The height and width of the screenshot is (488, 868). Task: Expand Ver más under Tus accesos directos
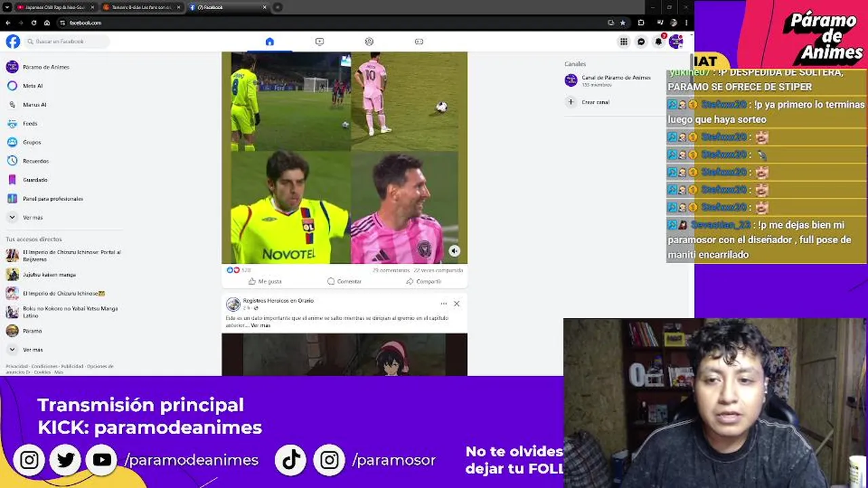coord(24,350)
